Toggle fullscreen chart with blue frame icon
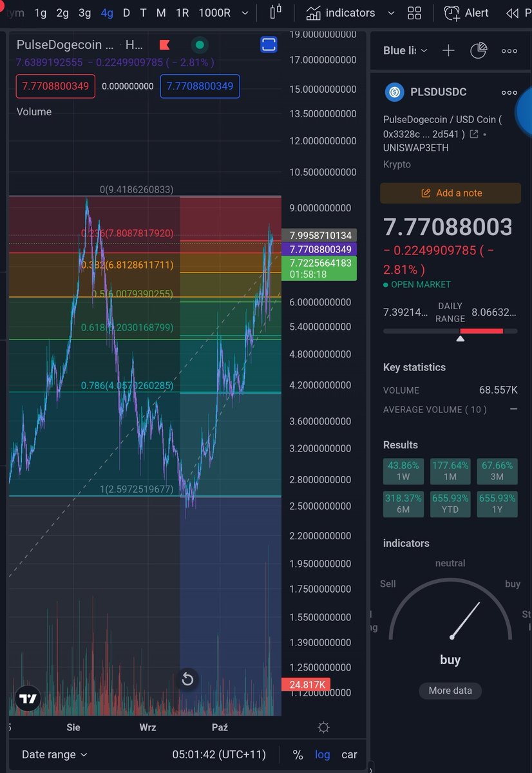 click(269, 44)
